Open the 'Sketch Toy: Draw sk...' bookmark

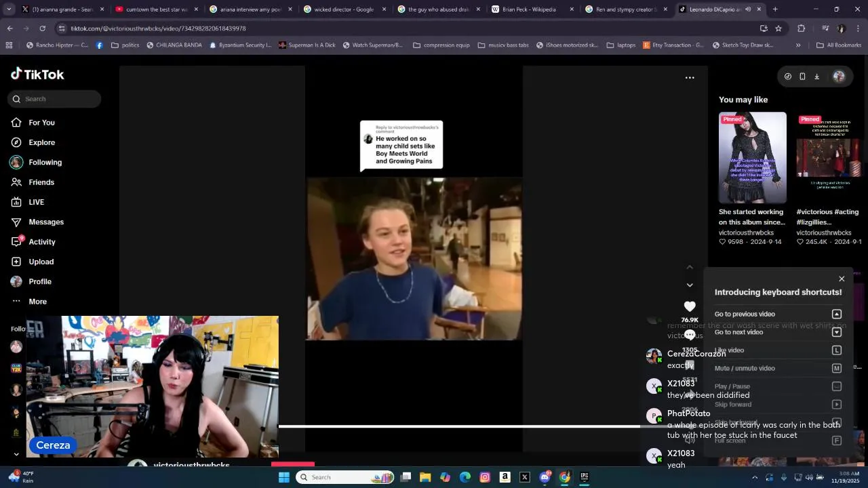tap(743, 45)
